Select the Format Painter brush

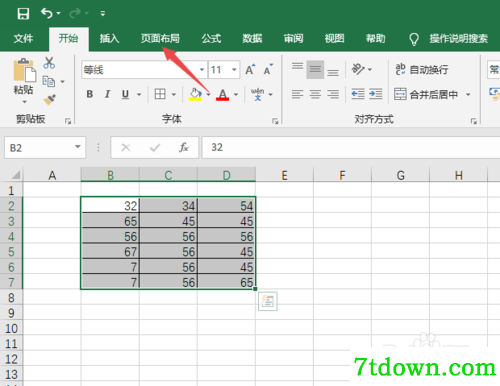tap(49, 99)
